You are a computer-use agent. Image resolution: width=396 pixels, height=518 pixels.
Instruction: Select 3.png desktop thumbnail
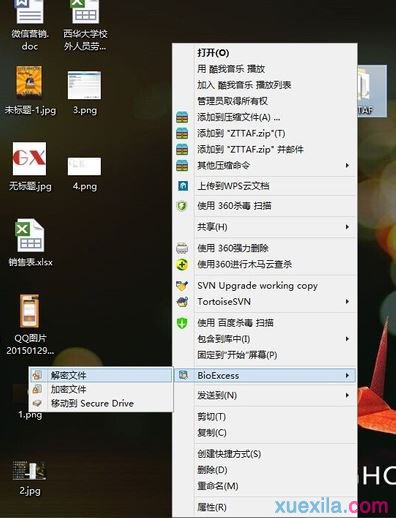click(84, 85)
